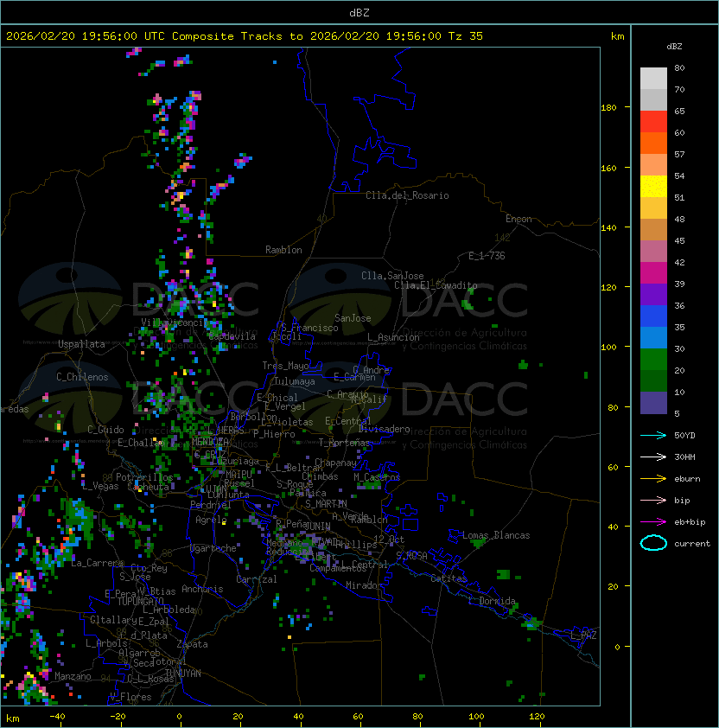Select the 'Composite Tracks' header text

227,35
